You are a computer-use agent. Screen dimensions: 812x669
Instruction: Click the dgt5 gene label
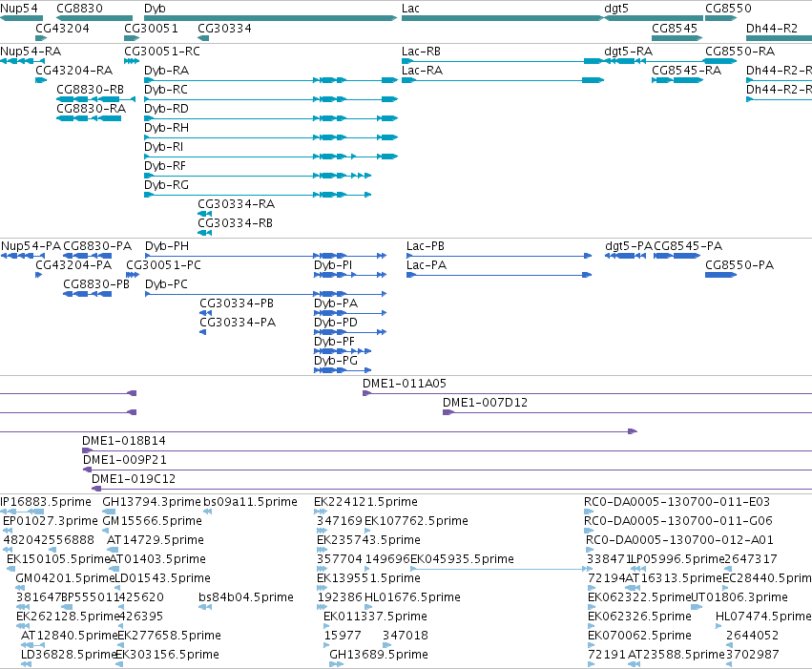pos(616,9)
